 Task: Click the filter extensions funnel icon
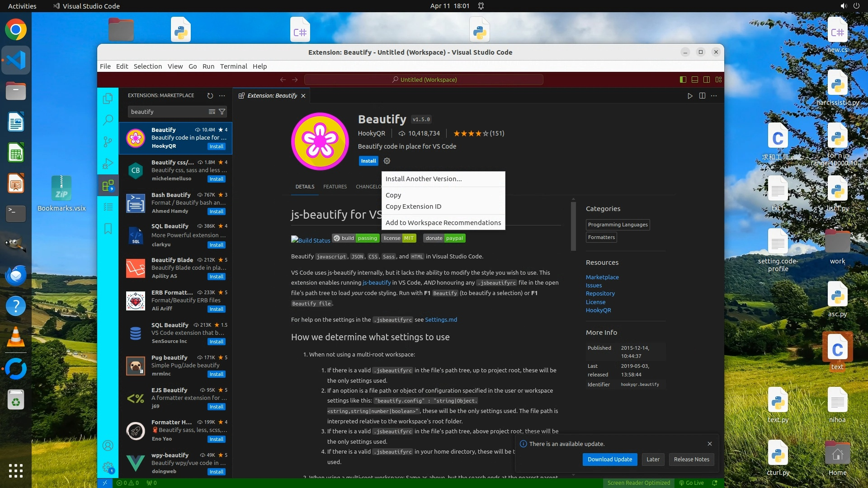(x=222, y=112)
